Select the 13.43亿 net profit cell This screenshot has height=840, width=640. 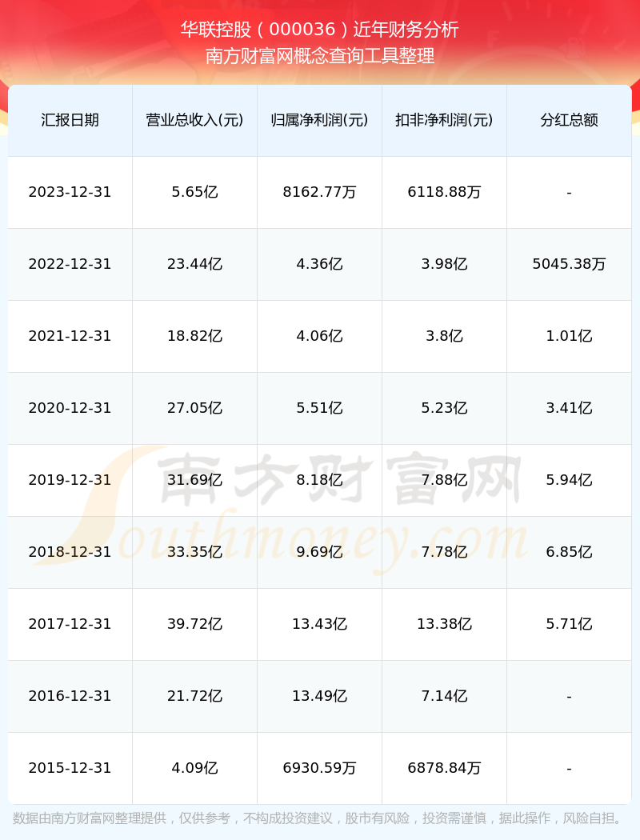point(320,624)
